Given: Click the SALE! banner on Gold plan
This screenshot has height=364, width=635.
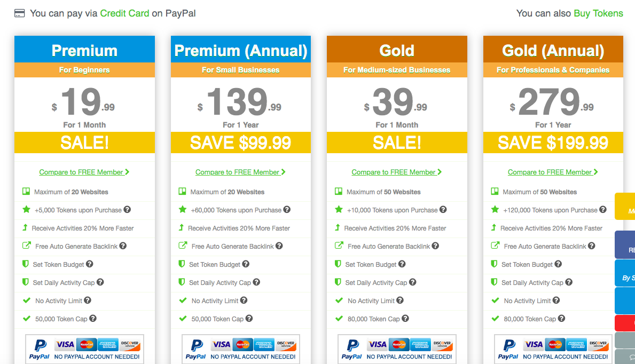Looking at the screenshot, I should [397, 143].
